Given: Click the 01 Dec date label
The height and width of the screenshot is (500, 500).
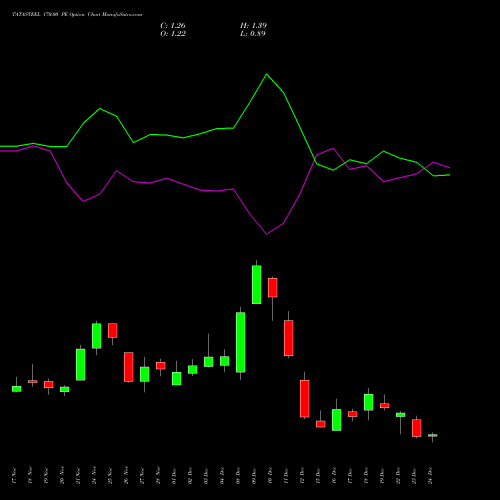Looking at the screenshot, I should click(174, 476).
